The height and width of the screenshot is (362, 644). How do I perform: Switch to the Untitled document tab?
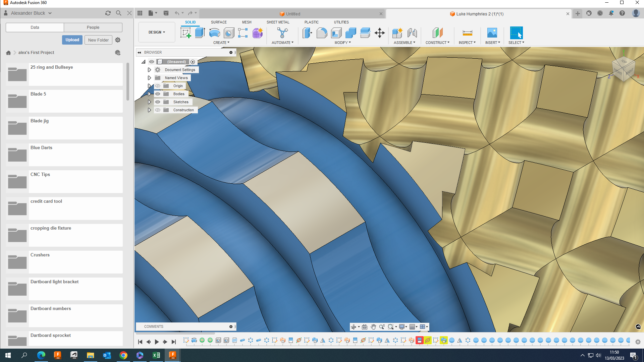pyautogui.click(x=293, y=14)
